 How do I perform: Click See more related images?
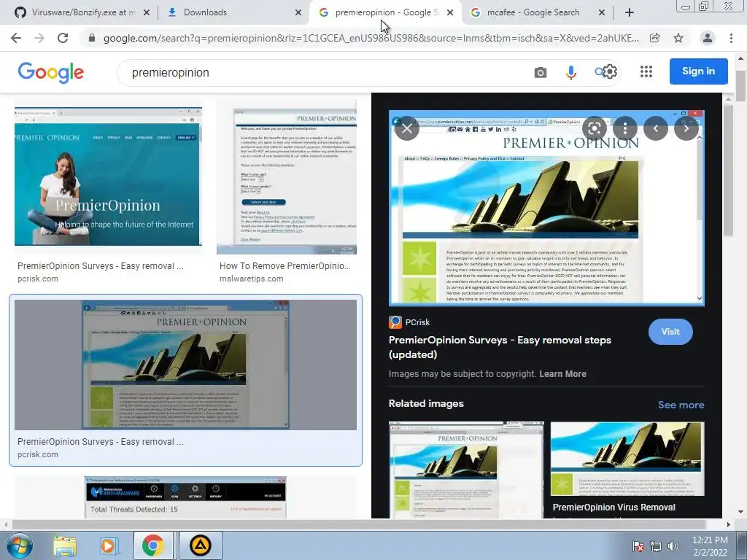(x=681, y=405)
